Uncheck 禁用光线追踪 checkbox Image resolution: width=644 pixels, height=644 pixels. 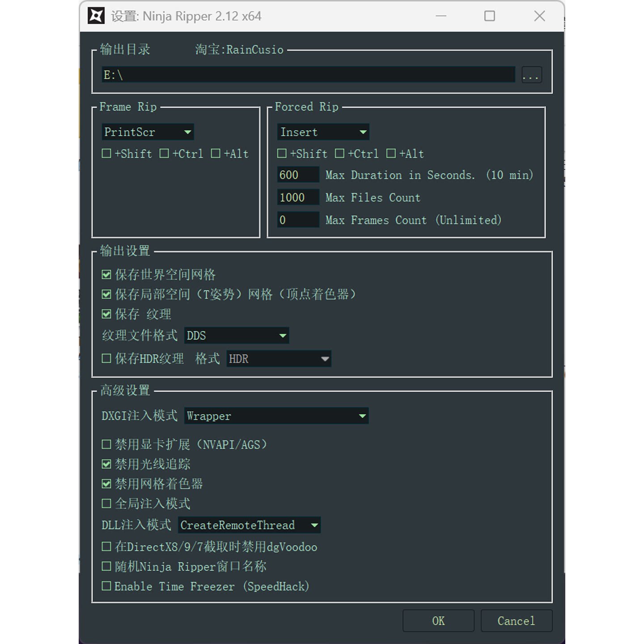(106, 464)
